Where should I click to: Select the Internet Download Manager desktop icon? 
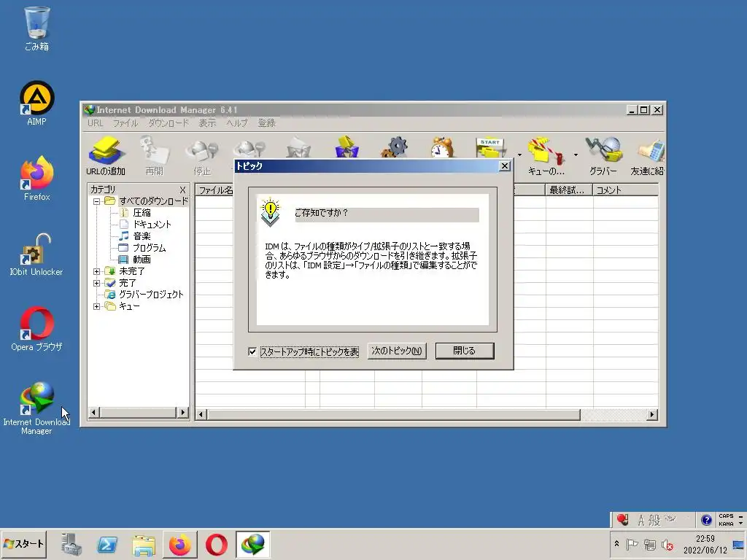pyautogui.click(x=36, y=408)
